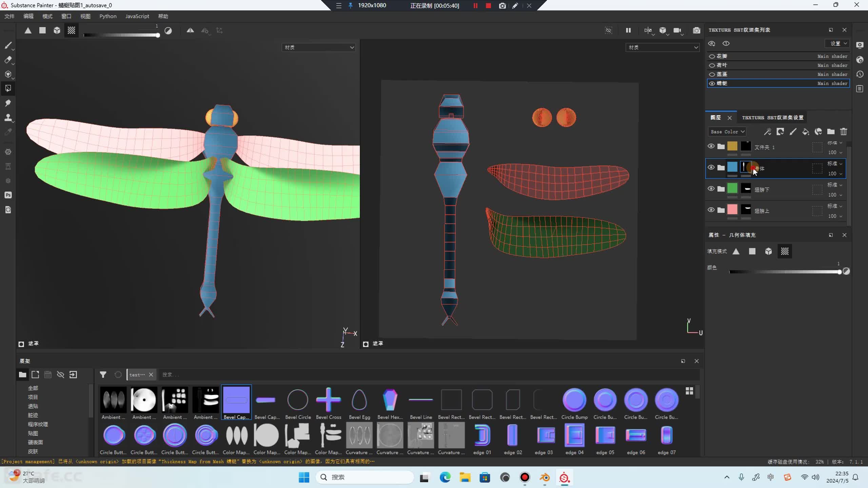Open the 模式 menu
Image resolution: width=868 pixels, height=488 pixels.
coord(47,16)
